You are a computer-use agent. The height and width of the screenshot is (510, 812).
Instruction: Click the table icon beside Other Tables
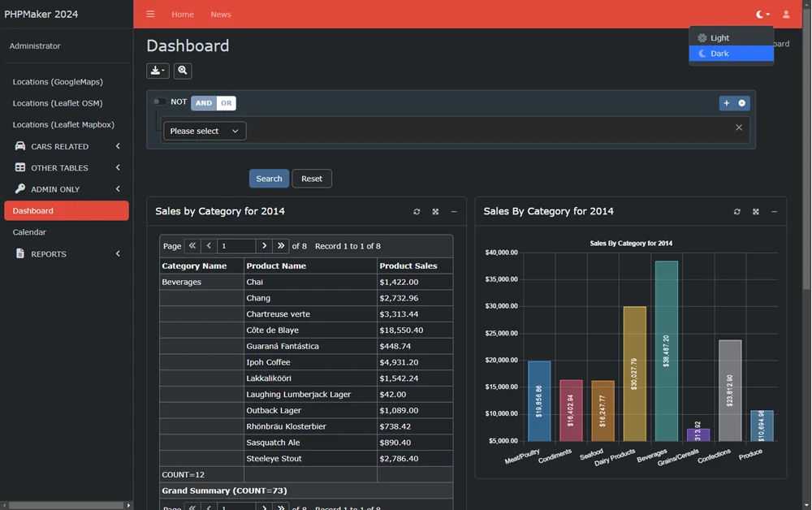pyautogui.click(x=20, y=167)
